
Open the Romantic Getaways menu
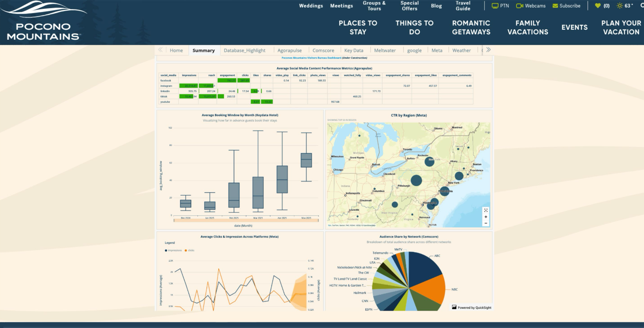[x=471, y=28]
